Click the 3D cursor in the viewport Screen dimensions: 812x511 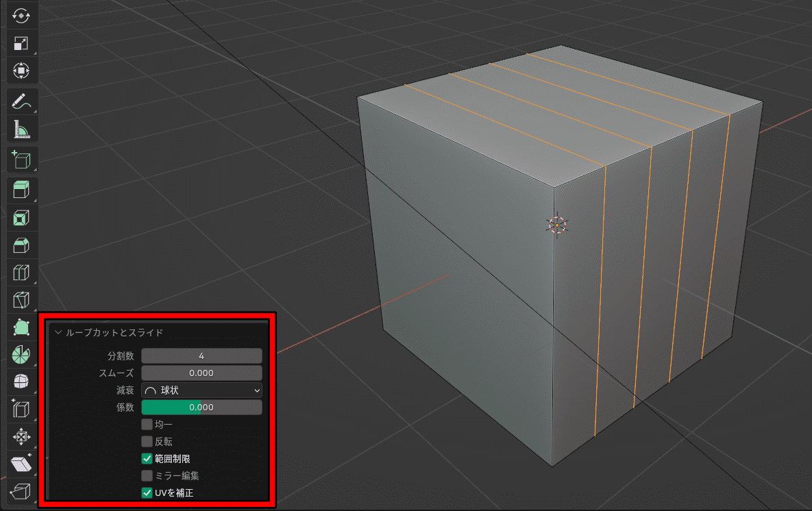[557, 225]
